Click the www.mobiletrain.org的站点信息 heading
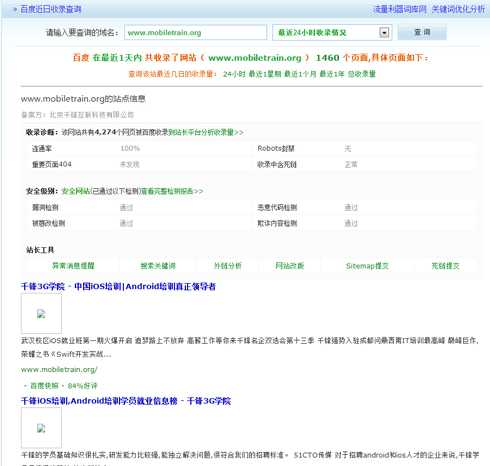Viewport: 490px width, 466px height. click(x=83, y=99)
